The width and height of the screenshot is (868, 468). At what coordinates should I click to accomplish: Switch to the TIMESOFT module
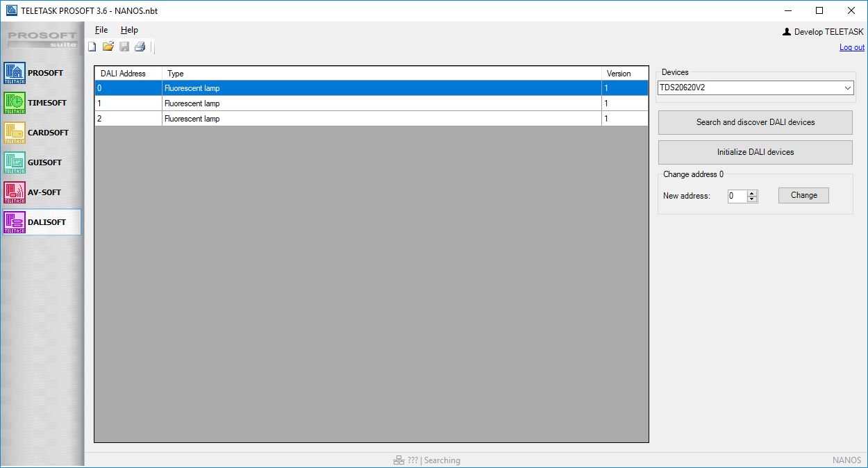42,103
